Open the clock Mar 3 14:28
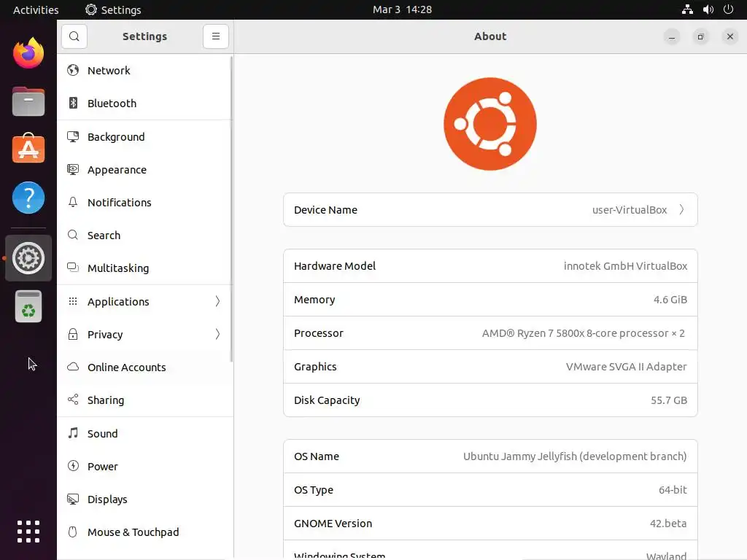The height and width of the screenshot is (560, 747). [402, 9]
